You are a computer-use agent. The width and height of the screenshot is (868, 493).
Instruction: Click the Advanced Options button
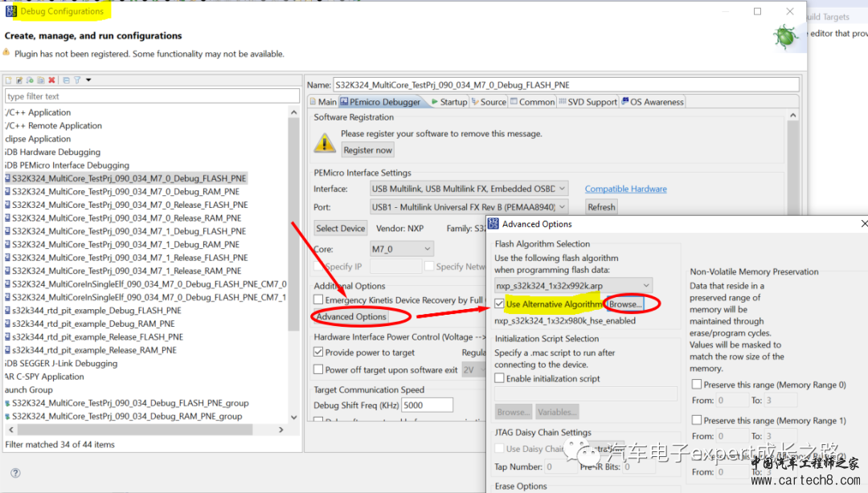(x=351, y=316)
